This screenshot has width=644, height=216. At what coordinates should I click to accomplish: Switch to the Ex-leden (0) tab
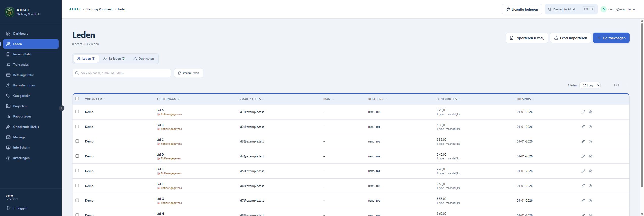tap(114, 59)
